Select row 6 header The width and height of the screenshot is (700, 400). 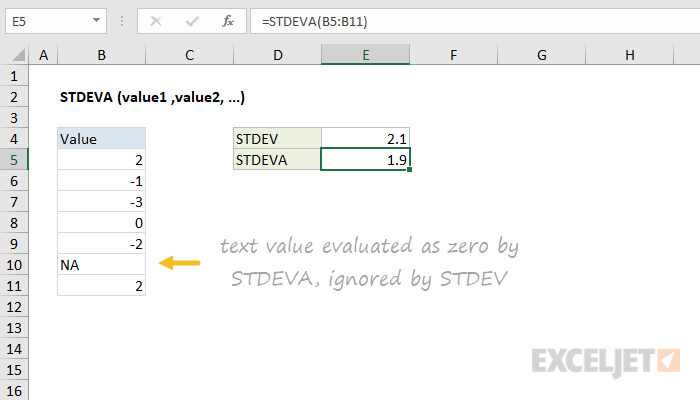pyautogui.click(x=14, y=181)
